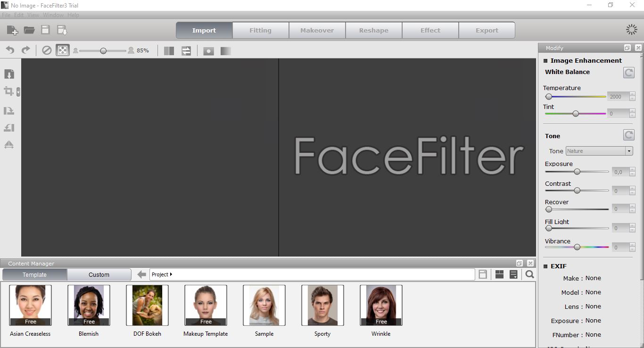Redo the last action
This screenshot has width=644, height=348.
coord(26,50)
